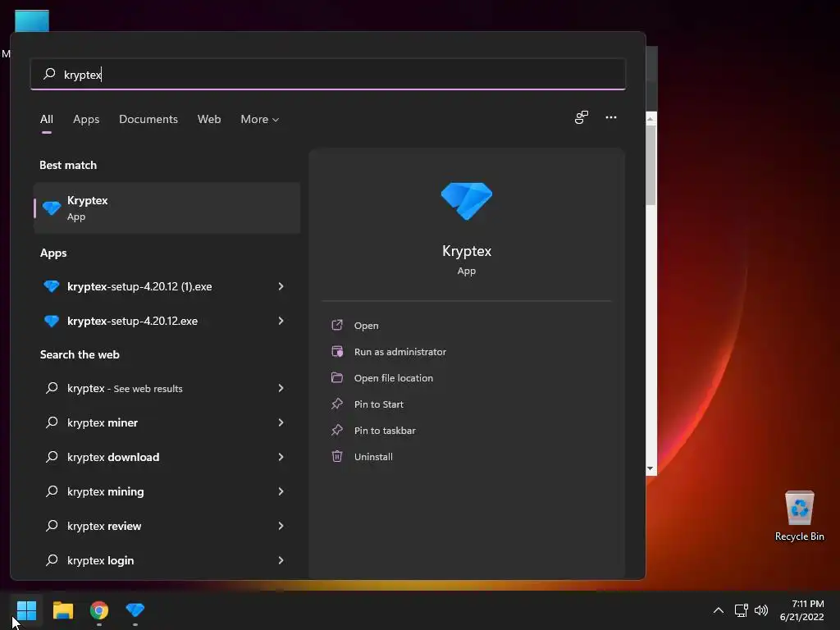
Task: Click the Open file location folder icon
Action: click(337, 377)
